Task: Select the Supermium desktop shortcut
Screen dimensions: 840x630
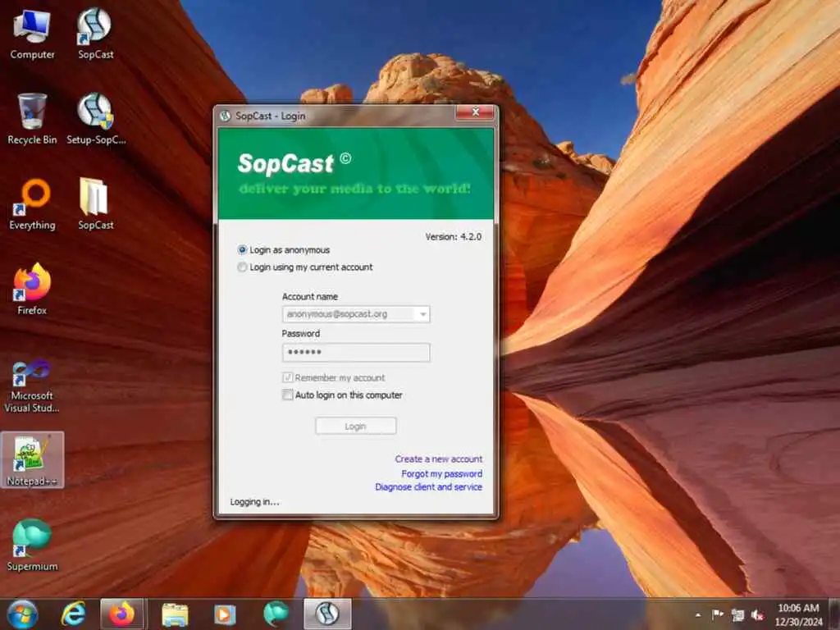Action: (x=32, y=546)
